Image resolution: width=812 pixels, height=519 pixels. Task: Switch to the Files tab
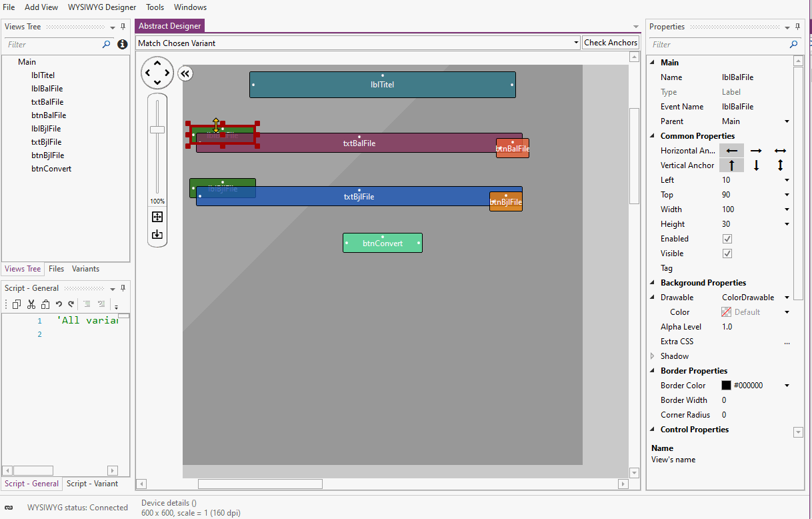pos(57,269)
